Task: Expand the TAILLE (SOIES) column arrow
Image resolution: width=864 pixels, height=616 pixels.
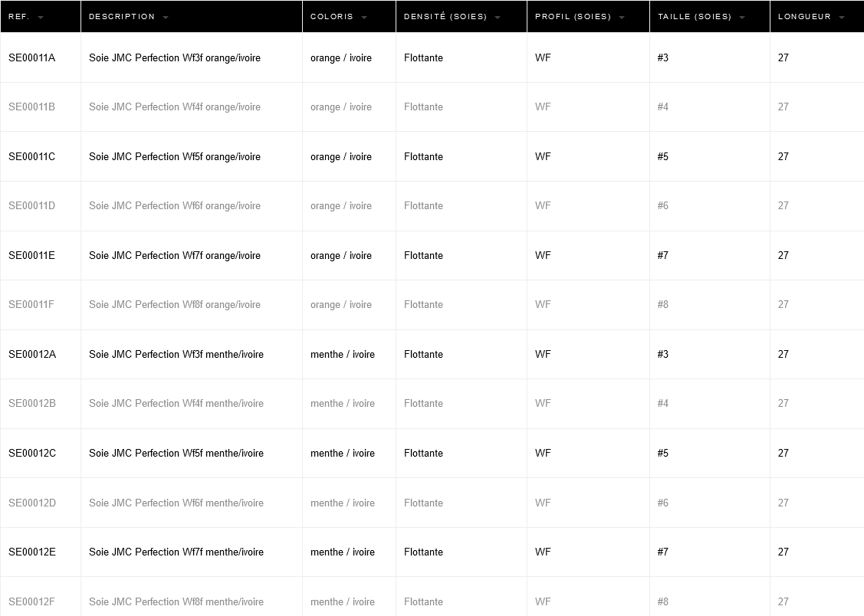Action: point(742,17)
